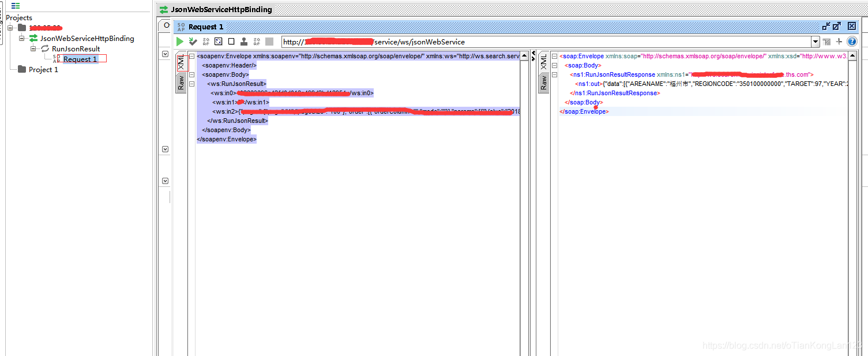Collapse the RunJsonResult tree node
The image size is (868, 356).
coord(33,48)
